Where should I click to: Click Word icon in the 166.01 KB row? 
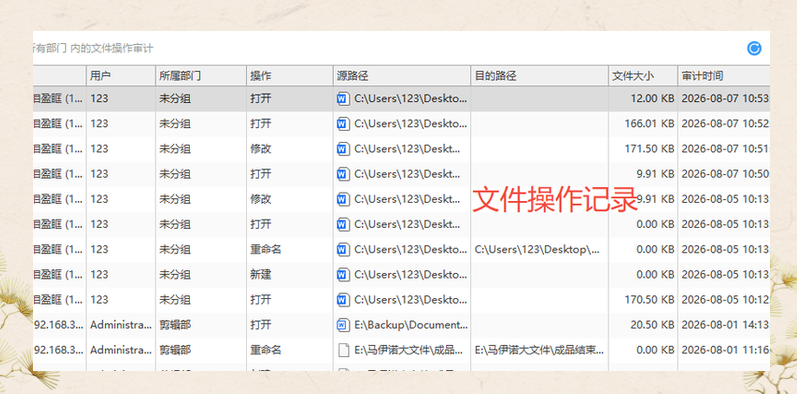[343, 124]
